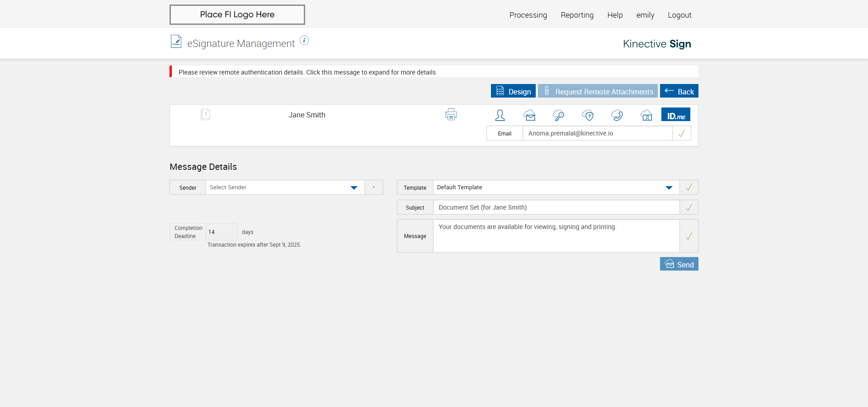Go Back using the Back button
The image size is (868, 407).
(679, 91)
